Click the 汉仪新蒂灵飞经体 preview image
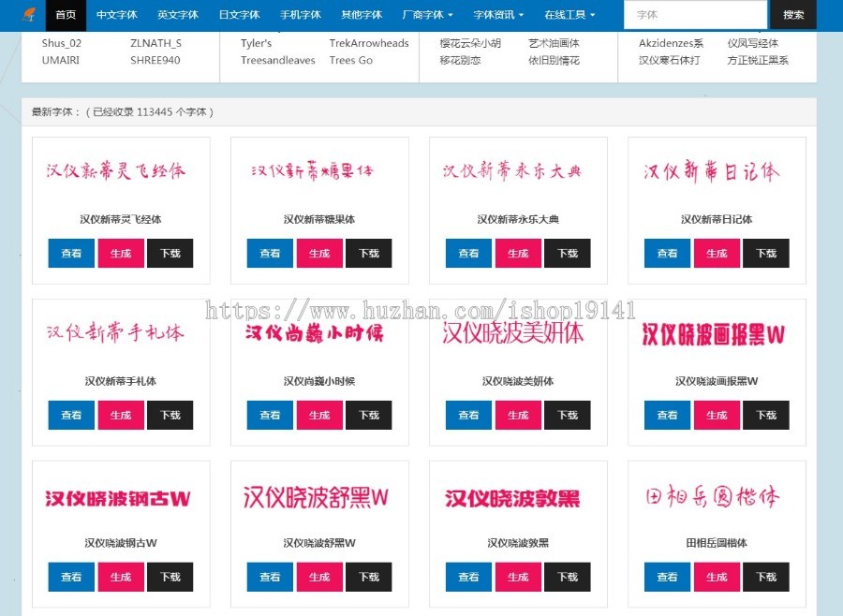The height and width of the screenshot is (616, 843). [115, 171]
